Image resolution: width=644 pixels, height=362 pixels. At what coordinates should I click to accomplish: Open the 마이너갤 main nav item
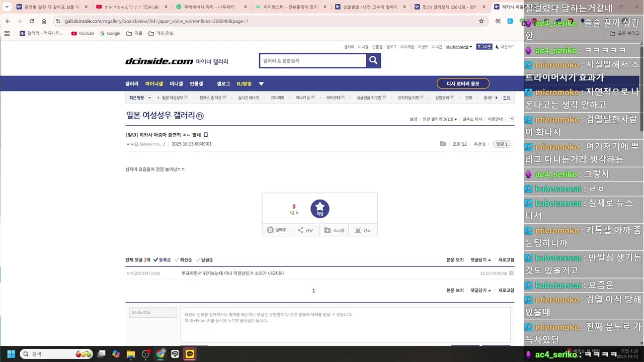[154, 84]
